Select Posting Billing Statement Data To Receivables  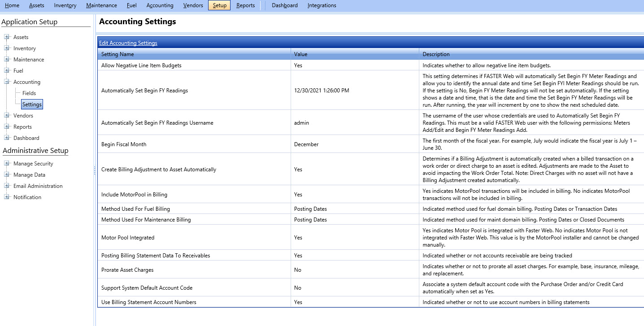click(156, 255)
